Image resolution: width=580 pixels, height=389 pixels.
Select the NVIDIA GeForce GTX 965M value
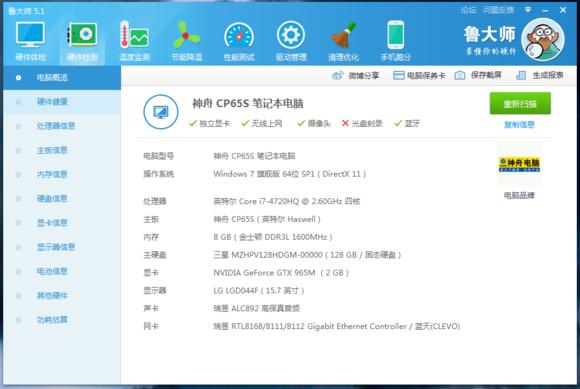(281, 273)
